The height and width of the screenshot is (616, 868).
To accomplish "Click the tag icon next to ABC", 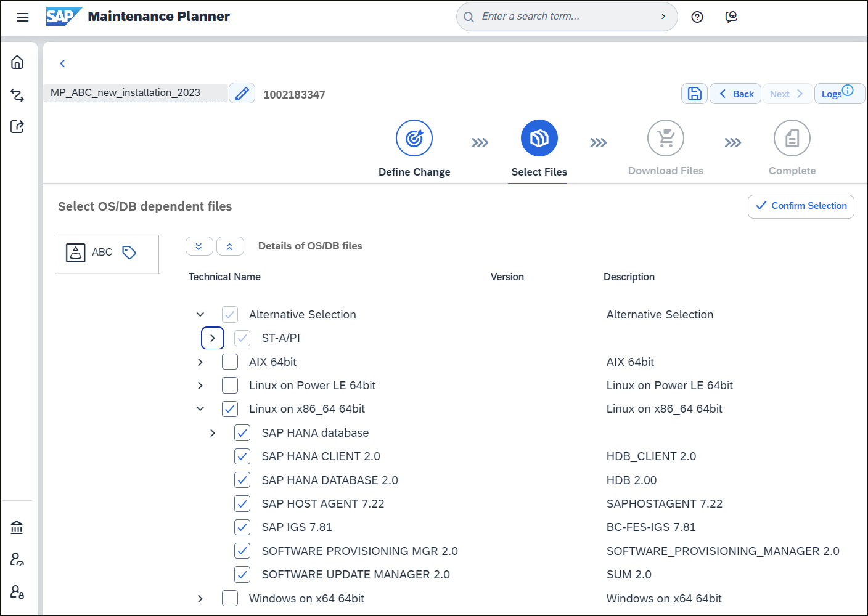I will click(129, 253).
